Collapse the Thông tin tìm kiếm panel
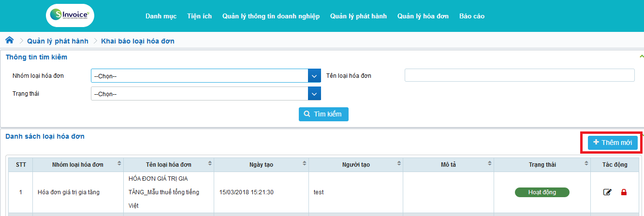Screen dimensions: 644x216 click(x=641, y=57)
